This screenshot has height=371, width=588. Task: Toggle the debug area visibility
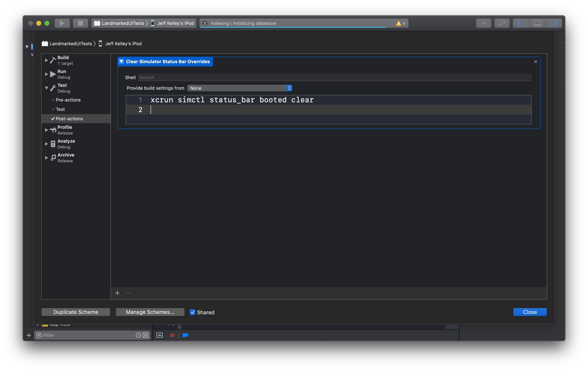[x=537, y=23]
